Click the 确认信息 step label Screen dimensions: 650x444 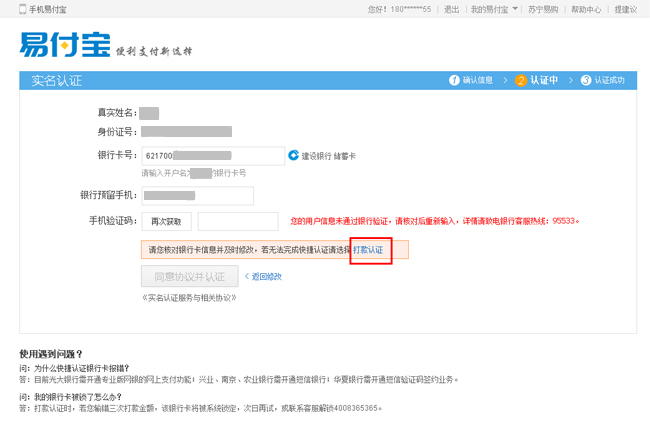coord(478,80)
